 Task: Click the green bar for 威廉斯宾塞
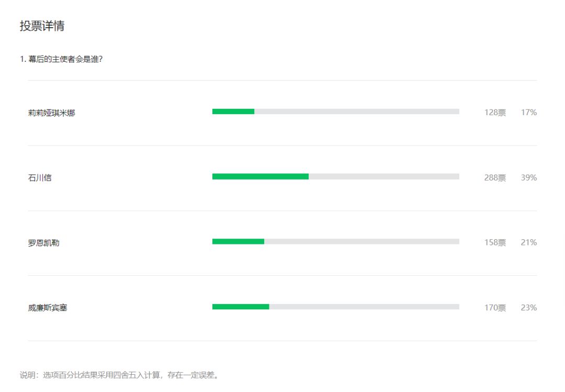[241, 307]
